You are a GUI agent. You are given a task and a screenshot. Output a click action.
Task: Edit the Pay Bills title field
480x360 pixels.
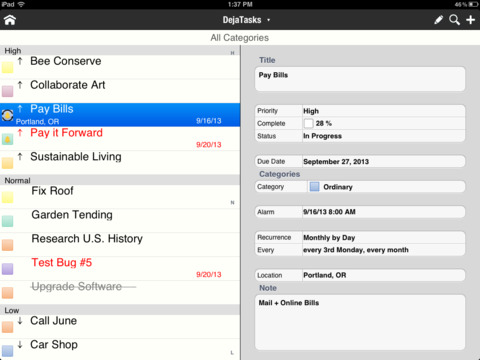point(360,79)
